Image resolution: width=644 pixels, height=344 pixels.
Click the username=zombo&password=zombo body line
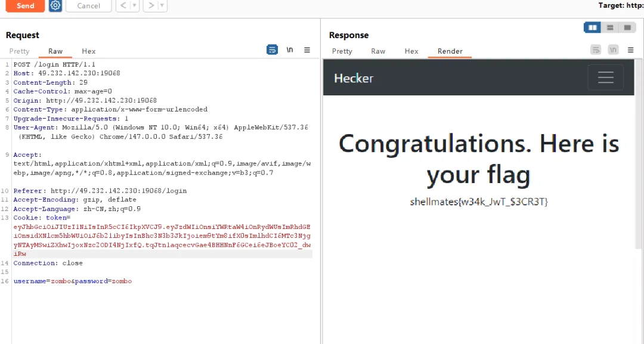(x=73, y=281)
